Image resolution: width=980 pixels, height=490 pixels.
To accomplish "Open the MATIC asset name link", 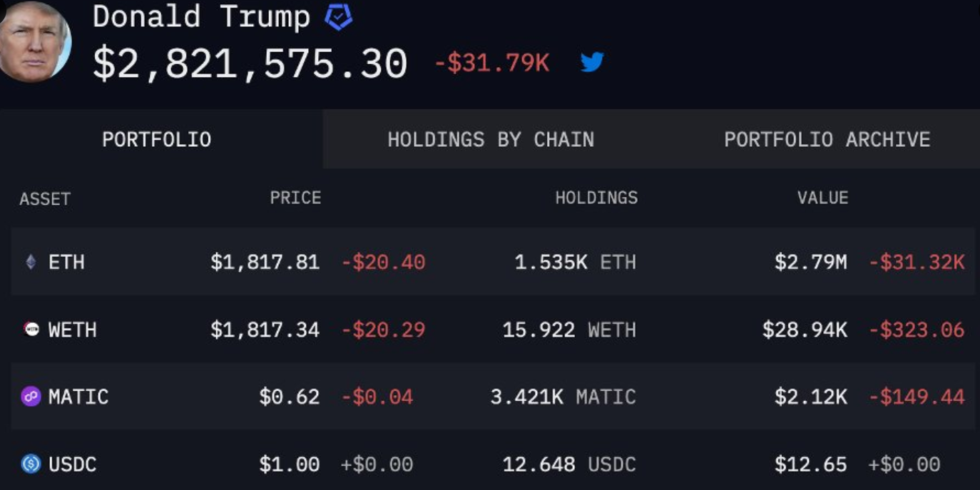I will coord(78,397).
